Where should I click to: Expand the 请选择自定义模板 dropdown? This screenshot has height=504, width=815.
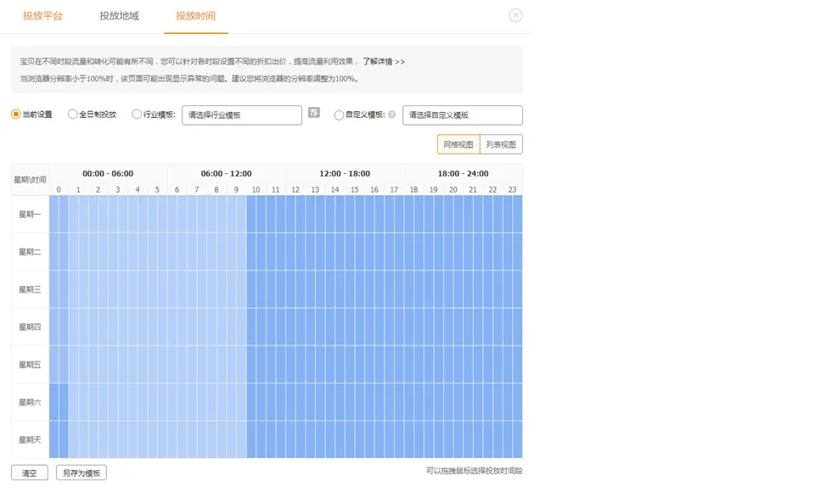pyautogui.click(x=462, y=115)
